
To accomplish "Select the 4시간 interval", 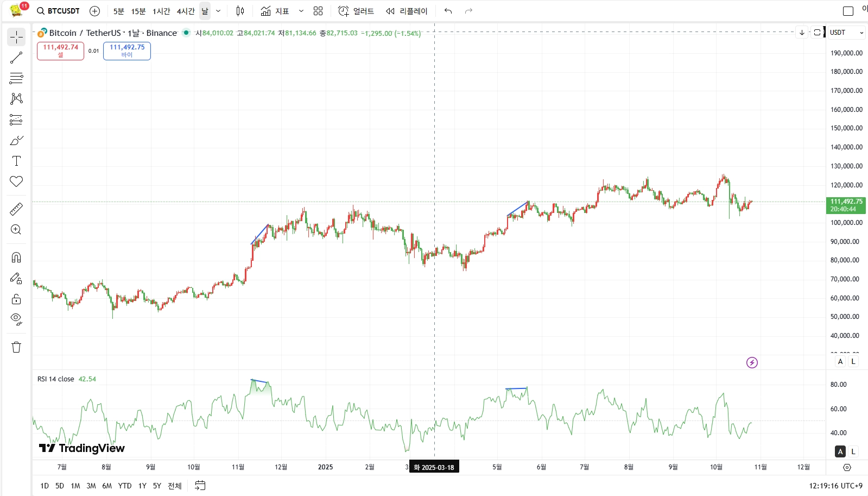I will [186, 11].
